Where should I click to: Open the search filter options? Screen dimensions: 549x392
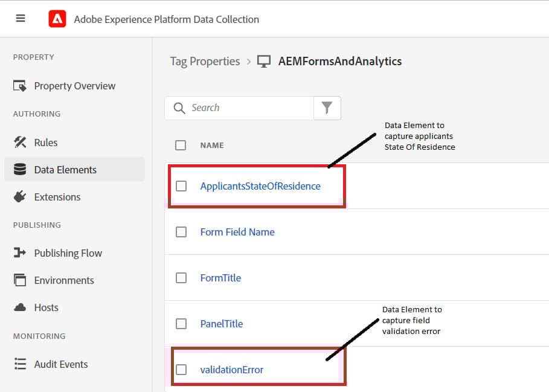[327, 108]
